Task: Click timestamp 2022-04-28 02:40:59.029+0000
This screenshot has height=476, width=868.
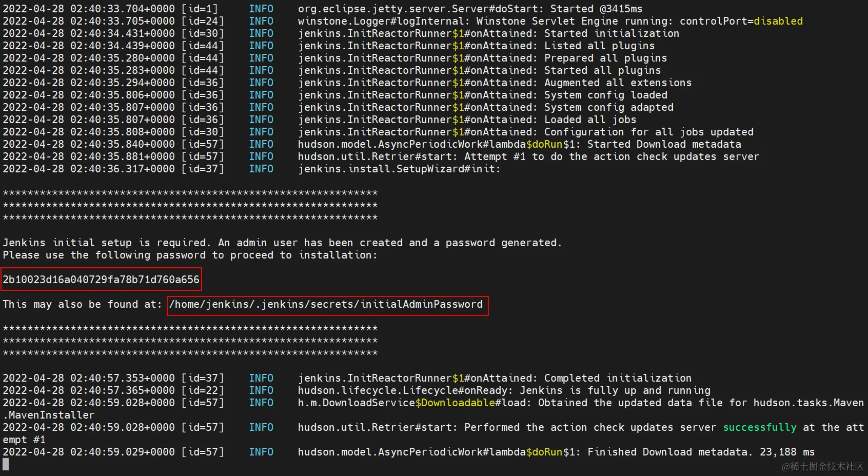Action: click(89, 452)
